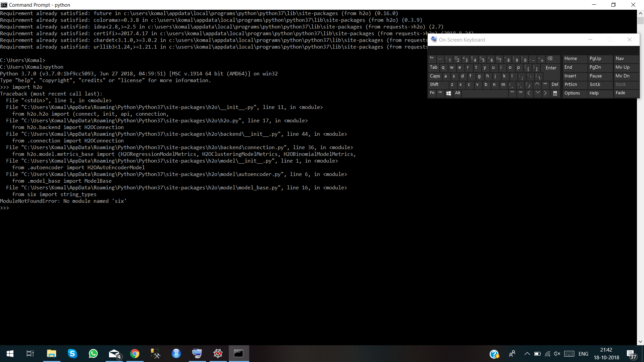Open the Mail app showing 4 notifications
The image size is (644, 362).
114,354
